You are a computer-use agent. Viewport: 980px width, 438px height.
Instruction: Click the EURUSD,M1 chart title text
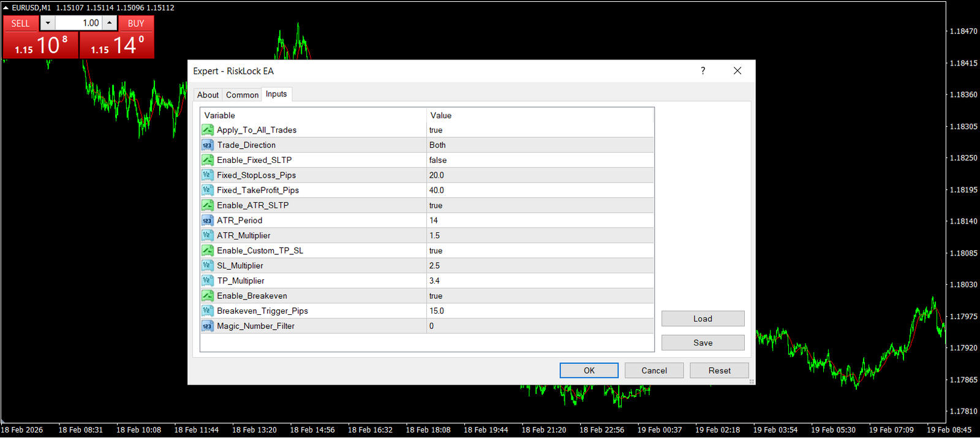[31, 7]
